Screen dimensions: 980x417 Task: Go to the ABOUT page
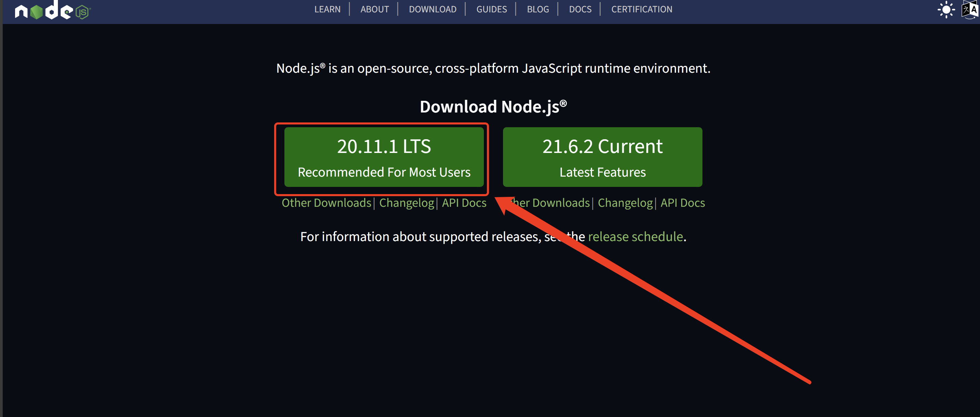tap(374, 9)
